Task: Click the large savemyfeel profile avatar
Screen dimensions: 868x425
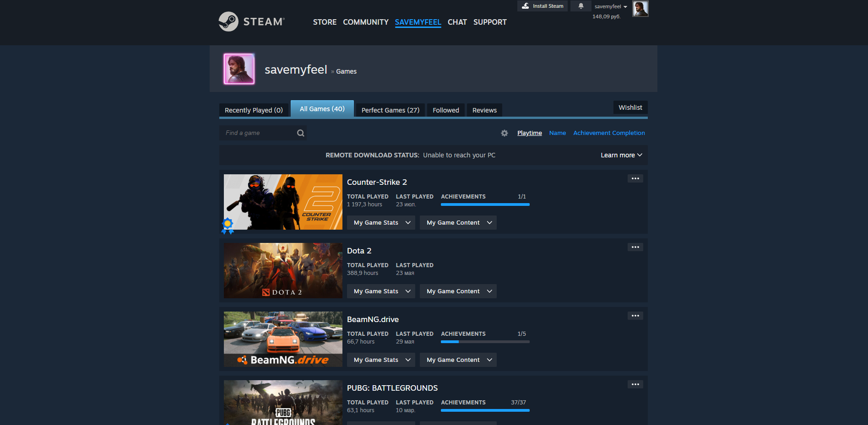Action: pos(239,69)
